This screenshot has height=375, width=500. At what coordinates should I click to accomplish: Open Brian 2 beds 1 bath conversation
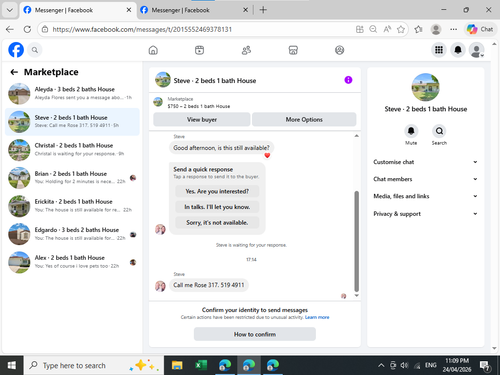(72, 178)
